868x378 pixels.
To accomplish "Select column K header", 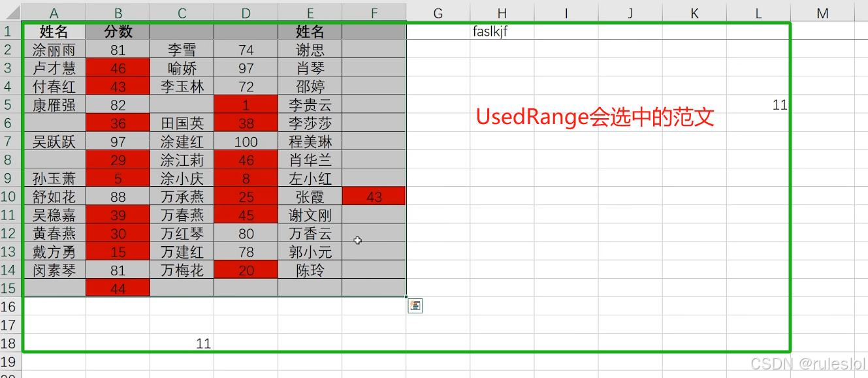I will tap(694, 13).
